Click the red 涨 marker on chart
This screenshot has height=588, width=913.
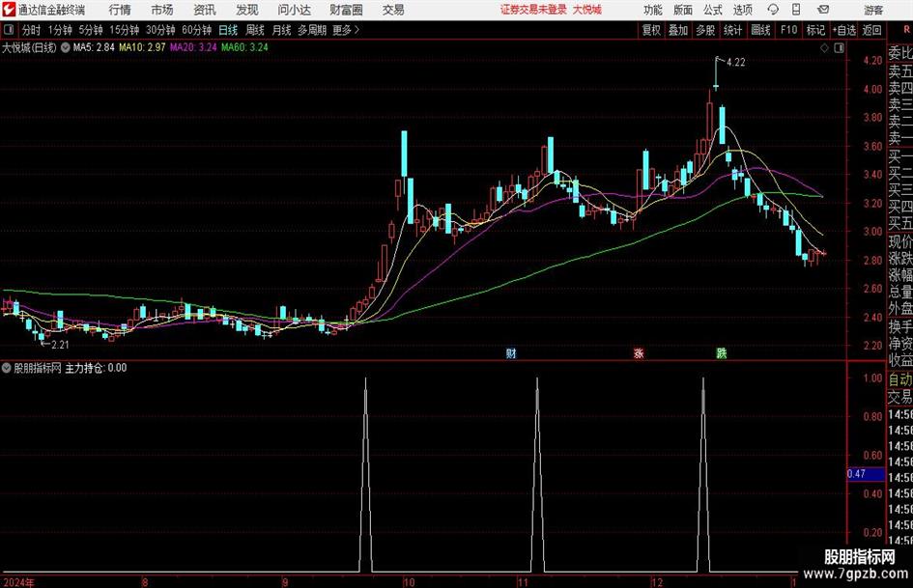point(639,352)
